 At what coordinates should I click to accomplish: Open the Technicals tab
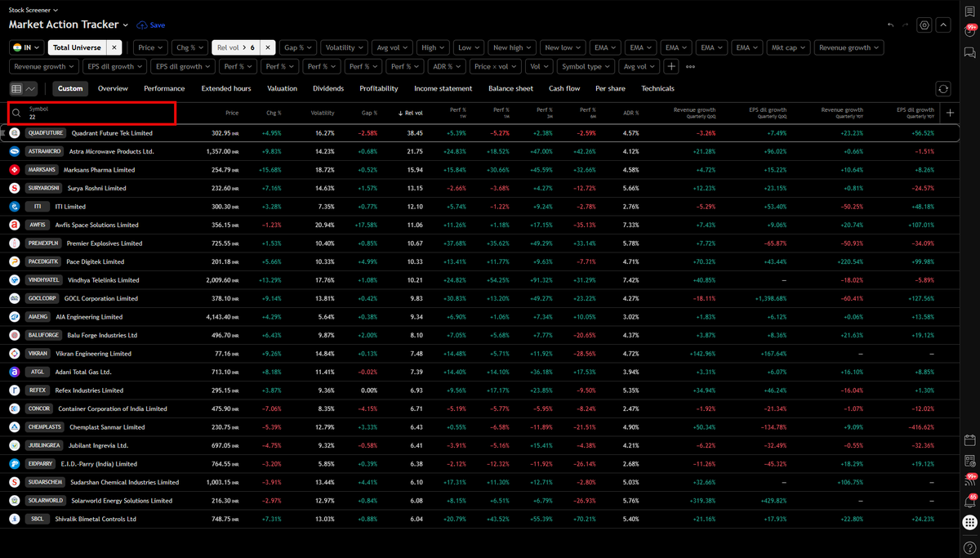click(658, 88)
